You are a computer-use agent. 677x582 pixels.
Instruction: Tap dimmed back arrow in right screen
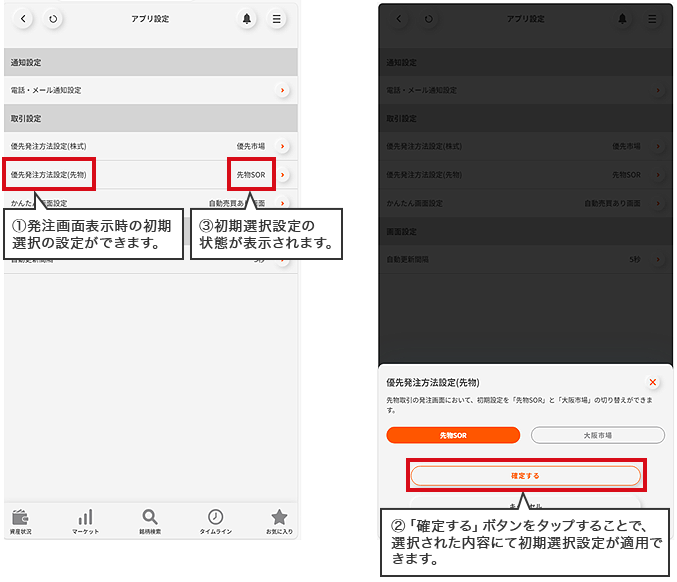399,19
